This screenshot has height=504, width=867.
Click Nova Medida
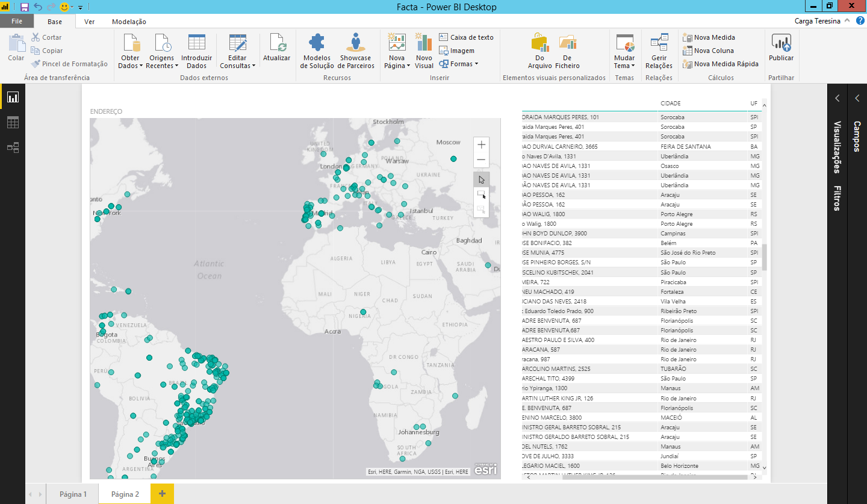[709, 37]
